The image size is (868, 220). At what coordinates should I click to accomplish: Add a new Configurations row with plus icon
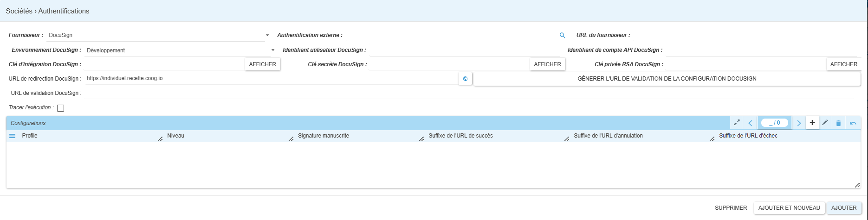812,123
